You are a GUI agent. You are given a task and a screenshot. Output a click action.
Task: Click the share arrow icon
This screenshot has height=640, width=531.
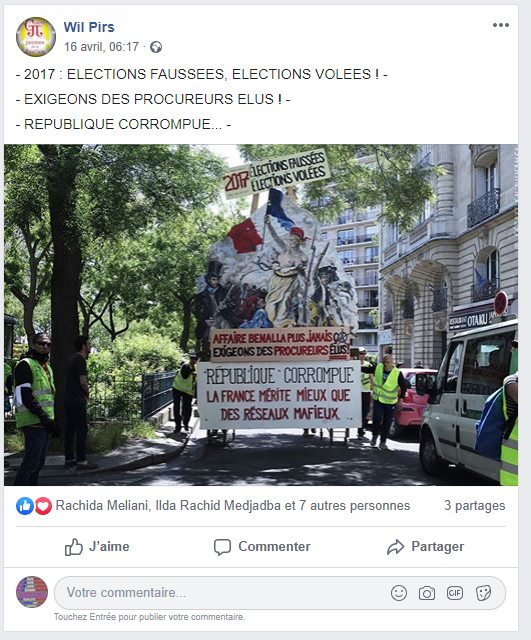coord(395,547)
